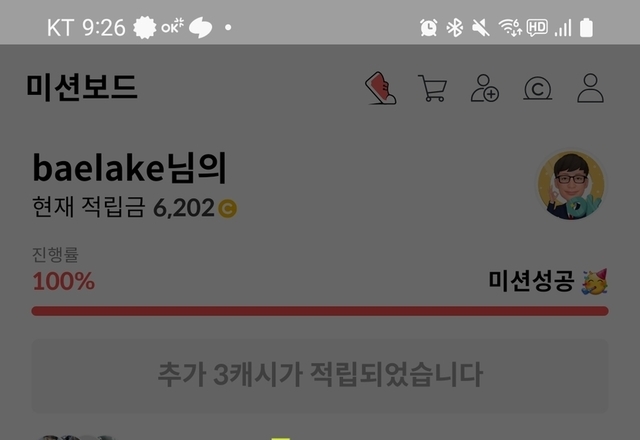Tap the alarm clock status icon
The image size is (640, 440).
429,28
